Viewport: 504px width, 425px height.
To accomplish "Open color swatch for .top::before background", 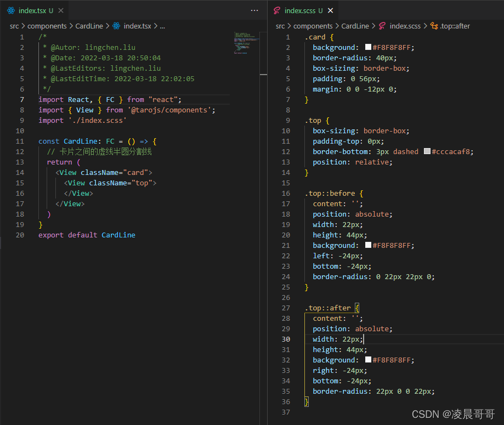I will (x=369, y=245).
